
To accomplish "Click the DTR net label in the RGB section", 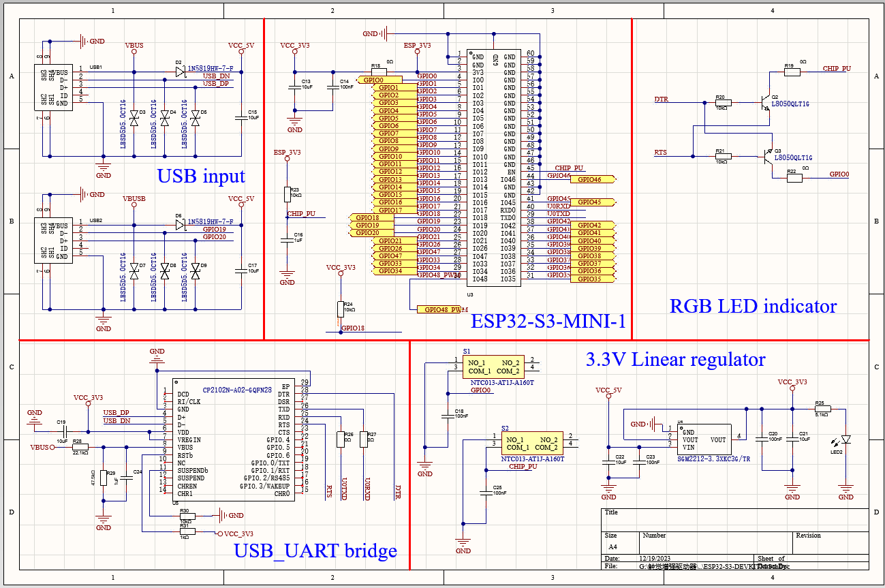I will [x=661, y=99].
